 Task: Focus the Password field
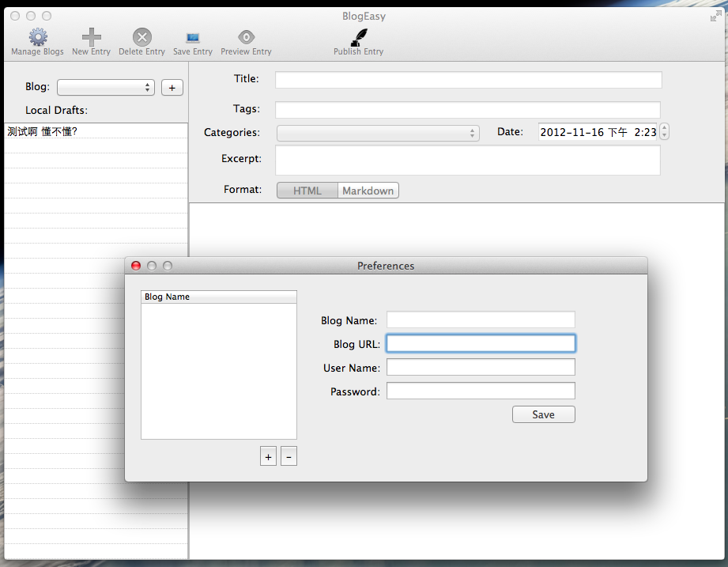point(481,391)
